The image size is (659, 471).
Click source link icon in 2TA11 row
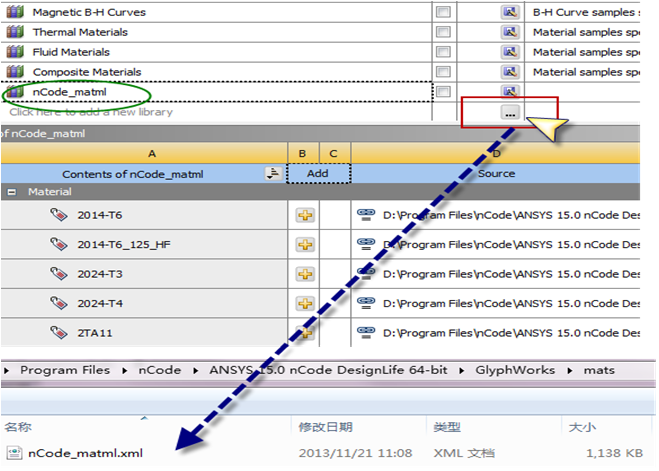[x=366, y=332]
